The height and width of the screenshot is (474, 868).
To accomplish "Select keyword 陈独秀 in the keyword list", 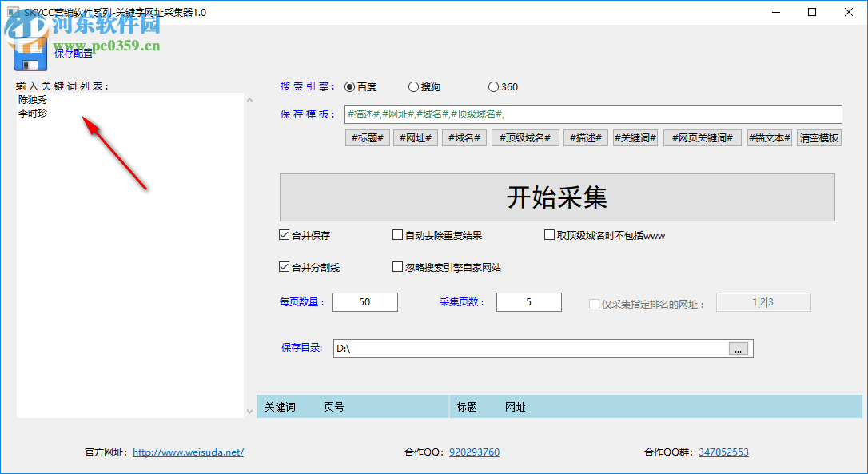I will click(34, 99).
